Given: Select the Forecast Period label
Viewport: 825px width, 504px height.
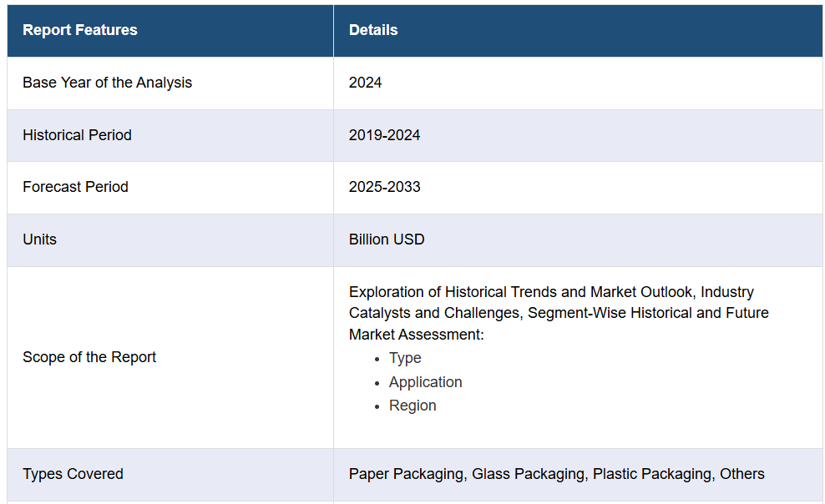Looking at the screenshot, I should pos(75,187).
